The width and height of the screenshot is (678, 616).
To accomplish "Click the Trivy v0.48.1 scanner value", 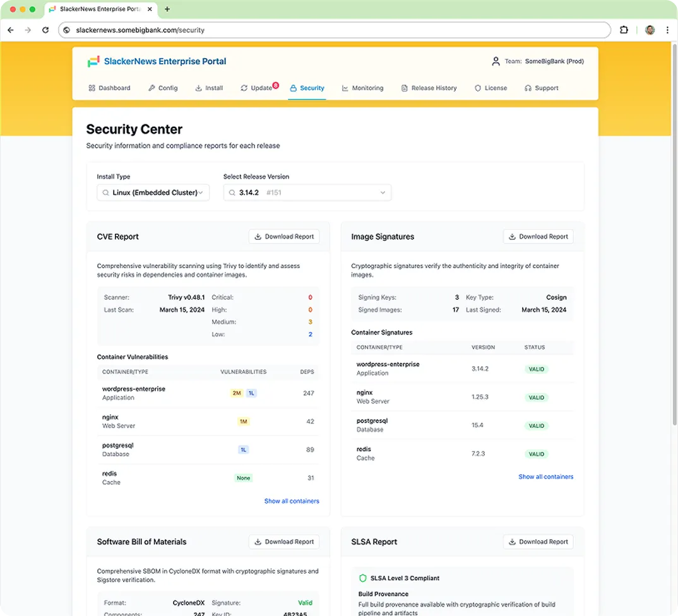I will tap(186, 297).
